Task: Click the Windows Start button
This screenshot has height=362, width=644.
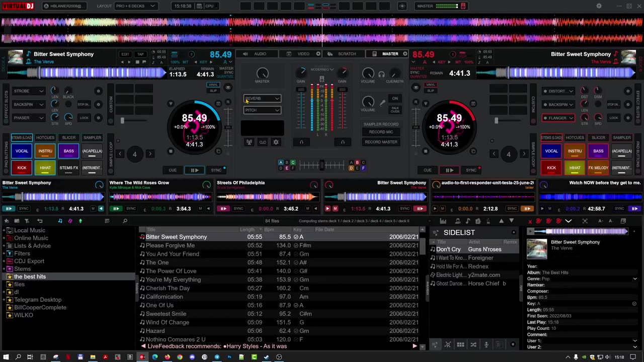Action: click(6, 357)
